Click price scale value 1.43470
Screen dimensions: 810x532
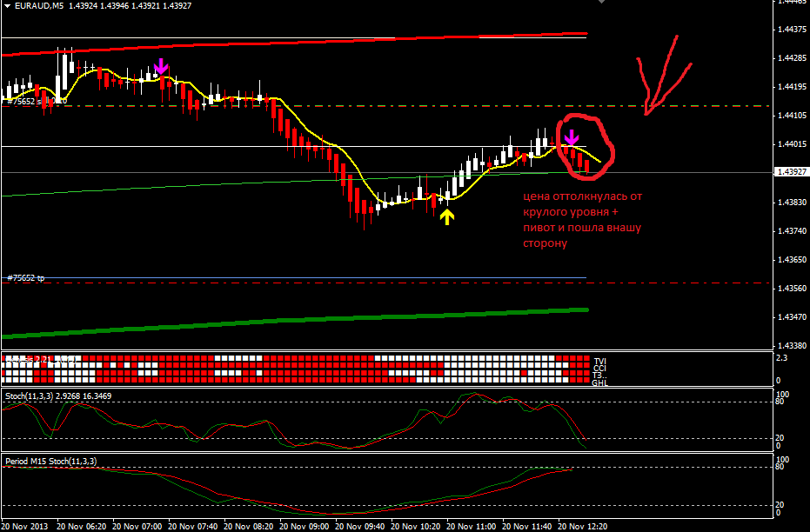792,316
